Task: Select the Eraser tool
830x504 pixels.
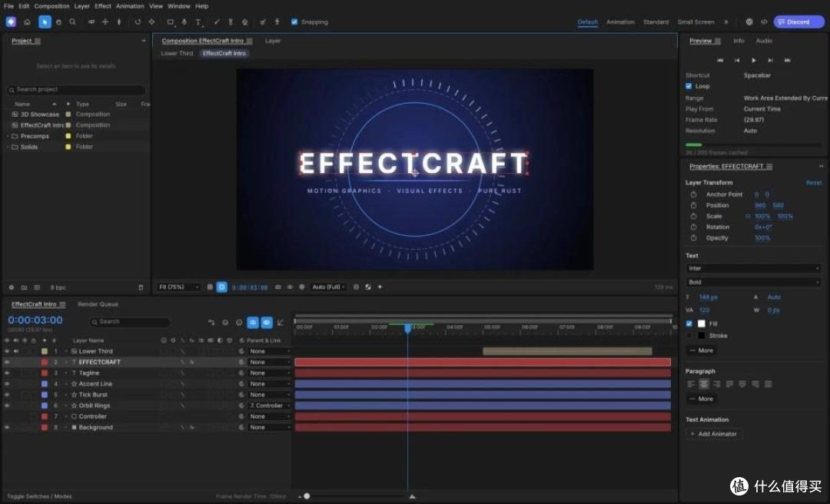Action: coord(244,22)
